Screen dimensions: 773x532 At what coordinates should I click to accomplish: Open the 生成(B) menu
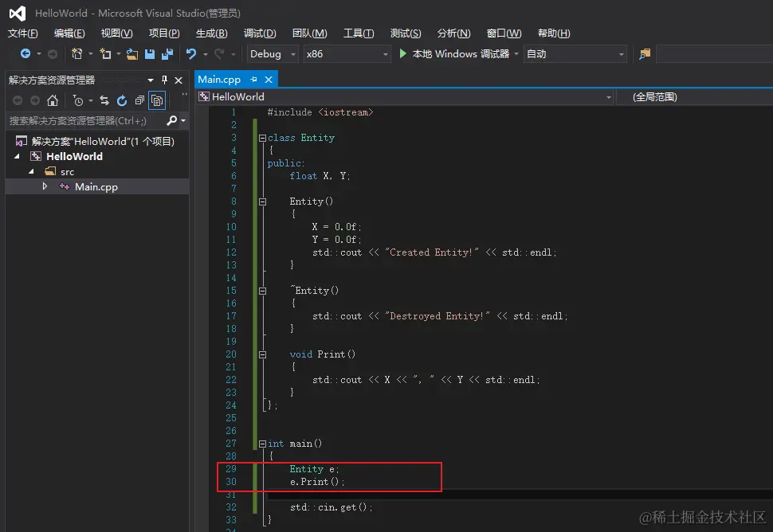click(211, 33)
